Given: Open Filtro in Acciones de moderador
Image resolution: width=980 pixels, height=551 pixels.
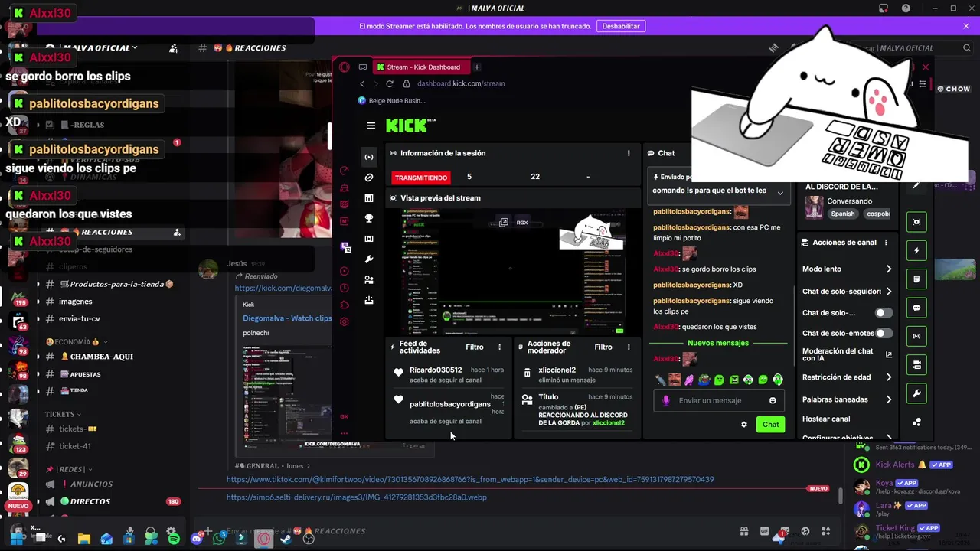Looking at the screenshot, I should point(603,347).
